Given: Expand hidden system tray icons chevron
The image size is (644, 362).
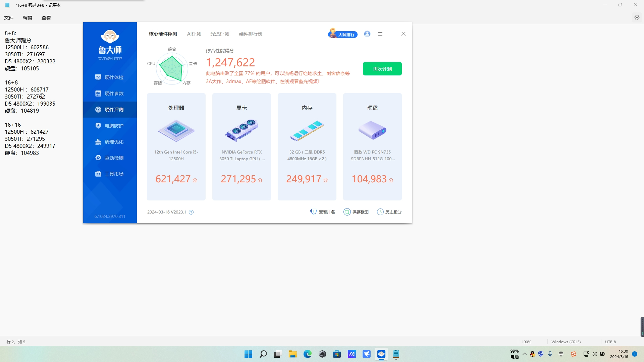Looking at the screenshot, I should (525, 354).
